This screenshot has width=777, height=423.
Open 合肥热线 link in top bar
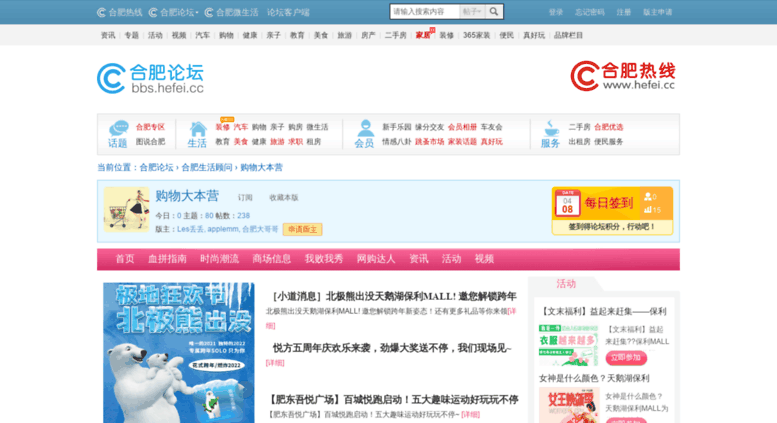click(x=120, y=12)
